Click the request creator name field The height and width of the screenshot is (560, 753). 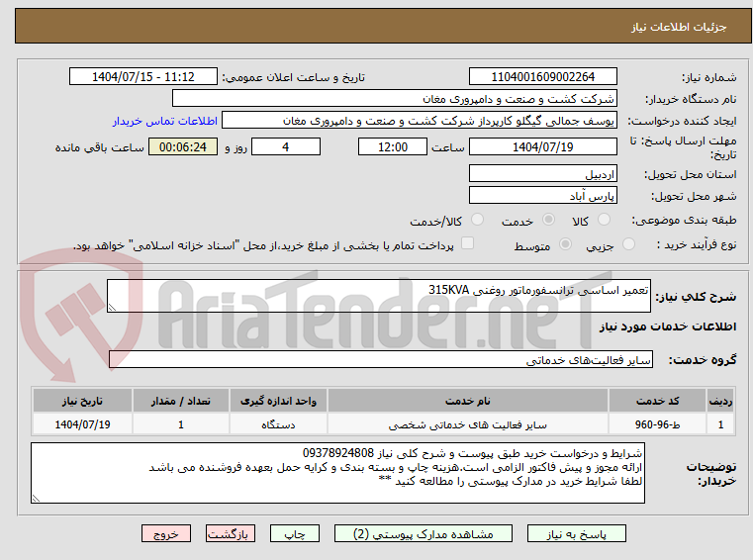click(x=420, y=121)
